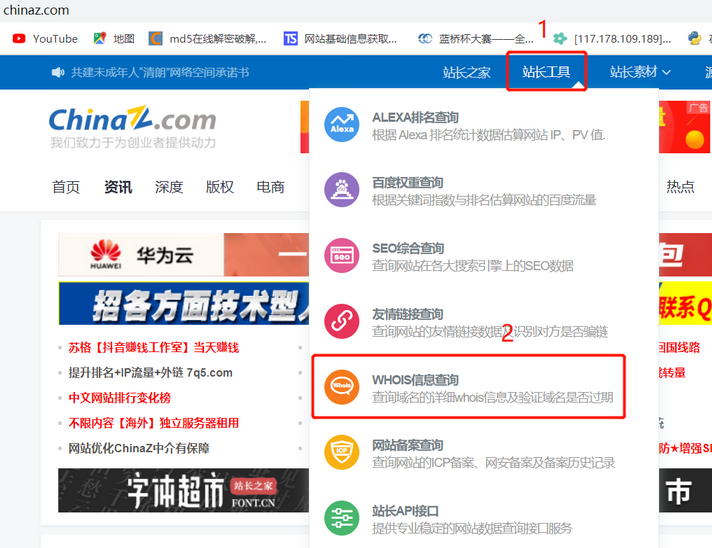Screen dimensions: 712x548
Task: Click the pink SEO query icon
Action: tap(341, 256)
